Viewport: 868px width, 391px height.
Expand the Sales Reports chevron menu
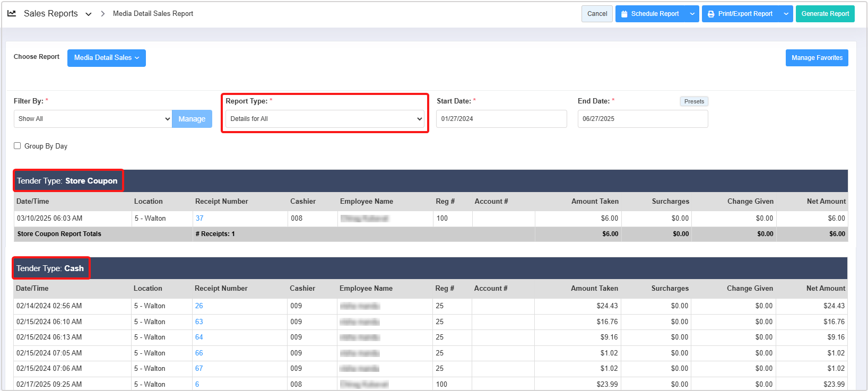[89, 14]
